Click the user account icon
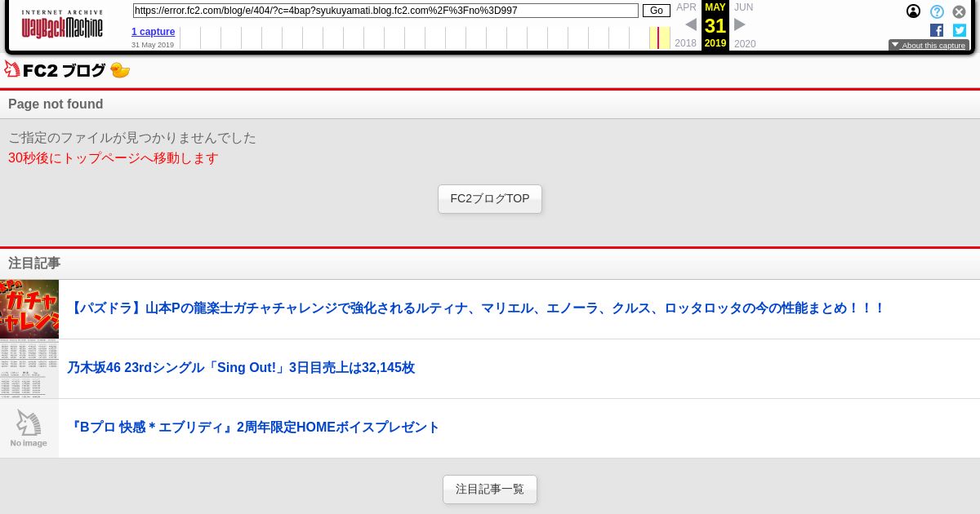Image resolution: width=980 pixels, height=514 pixels. click(913, 11)
